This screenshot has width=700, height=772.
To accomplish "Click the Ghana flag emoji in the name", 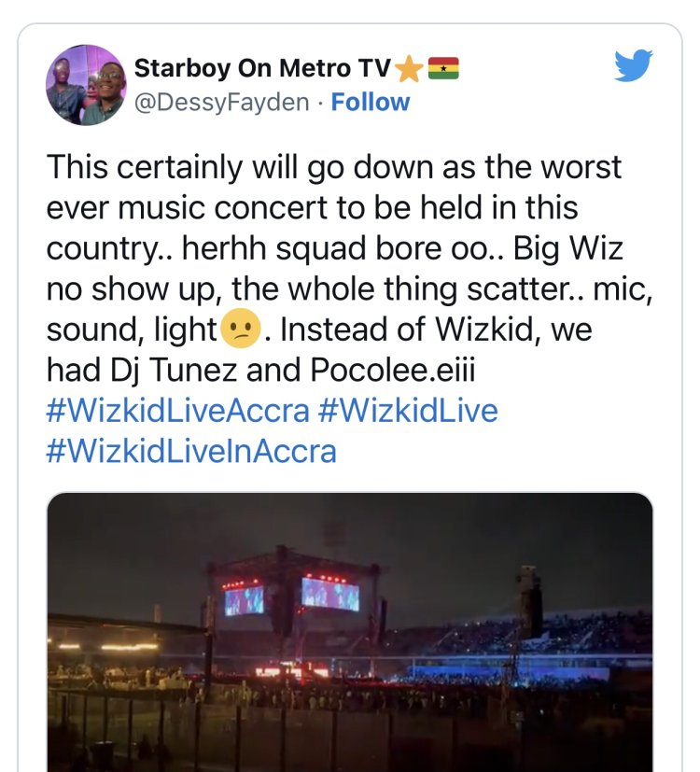I will point(442,69).
